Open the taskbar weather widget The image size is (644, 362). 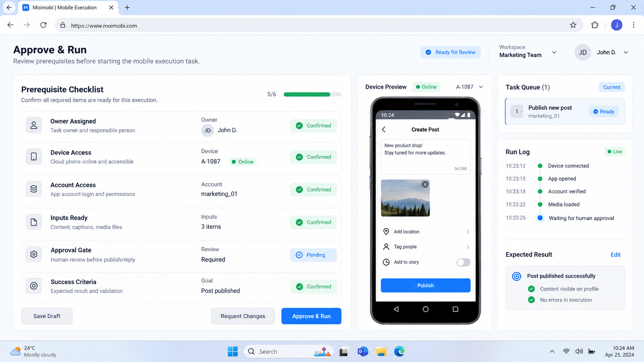(33, 351)
